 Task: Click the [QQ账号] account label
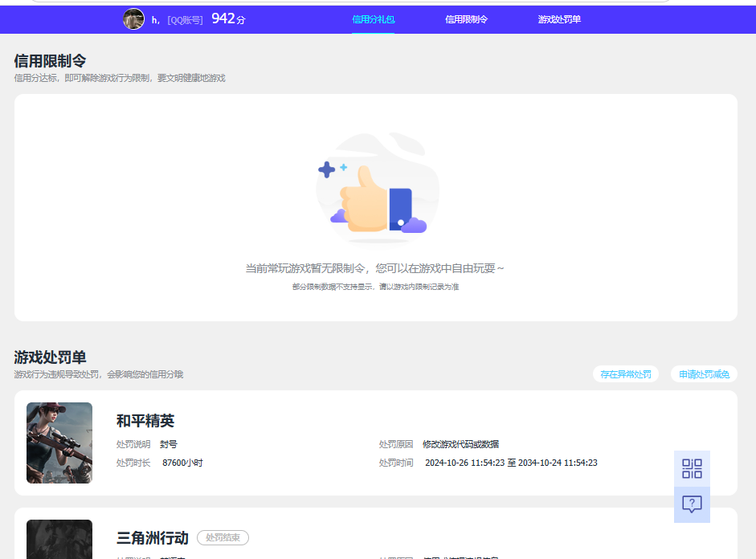(x=185, y=20)
